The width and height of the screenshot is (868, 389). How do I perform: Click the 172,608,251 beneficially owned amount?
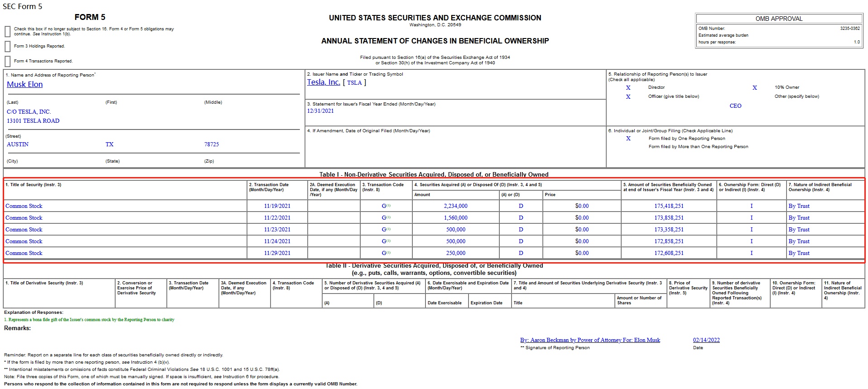click(669, 253)
